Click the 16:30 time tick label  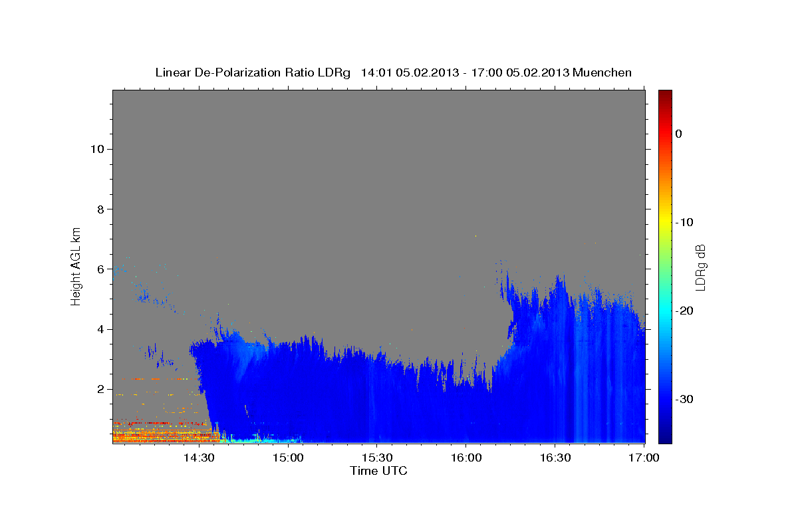click(x=555, y=458)
